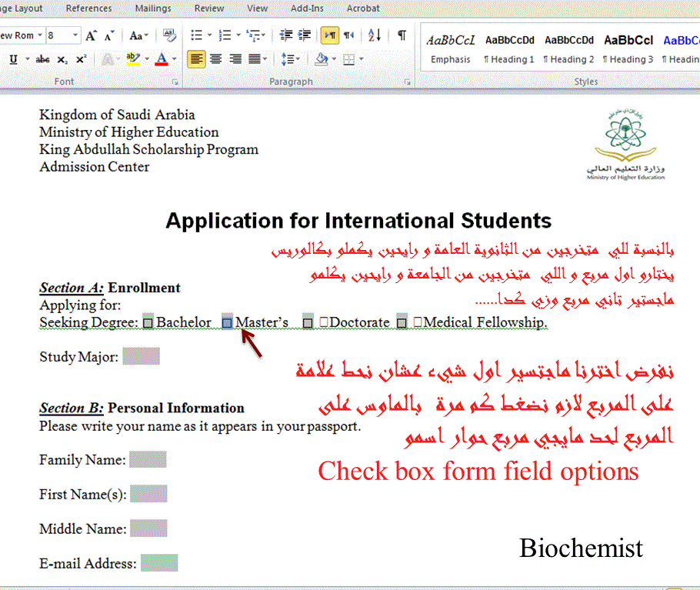The height and width of the screenshot is (590, 700).
Task: Click the Justify alignment icon
Action: [x=255, y=59]
